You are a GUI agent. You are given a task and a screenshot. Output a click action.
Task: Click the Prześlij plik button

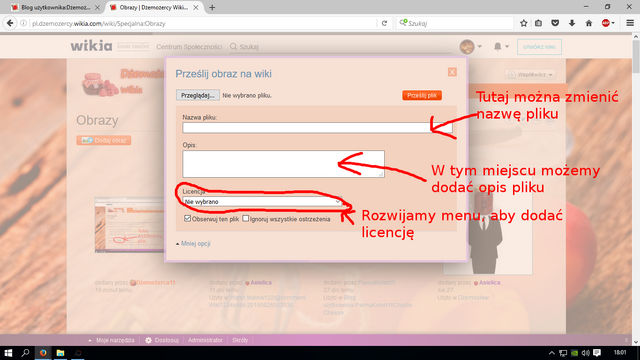click(x=422, y=95)
